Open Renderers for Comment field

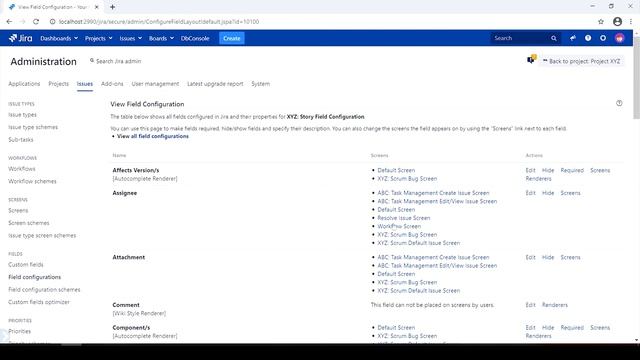[555, 305]
